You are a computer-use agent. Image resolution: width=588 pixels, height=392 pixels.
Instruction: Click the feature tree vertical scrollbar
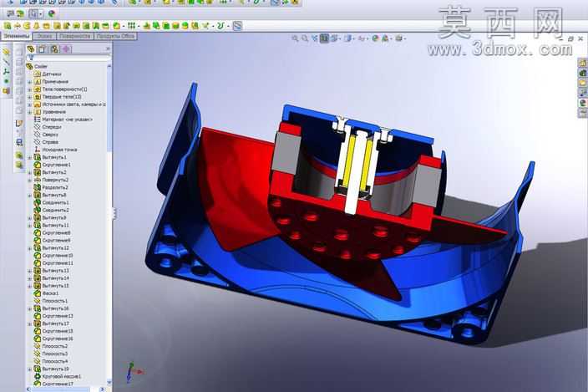click(109, 224)
